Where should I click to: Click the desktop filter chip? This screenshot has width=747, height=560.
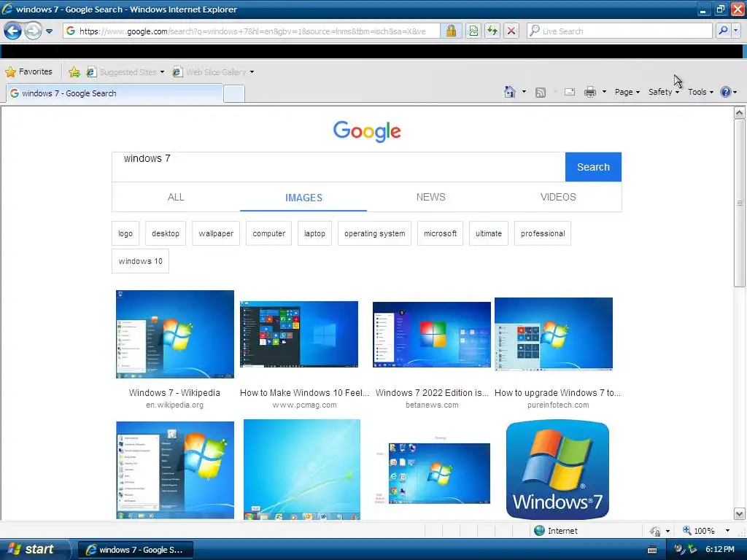166,233
